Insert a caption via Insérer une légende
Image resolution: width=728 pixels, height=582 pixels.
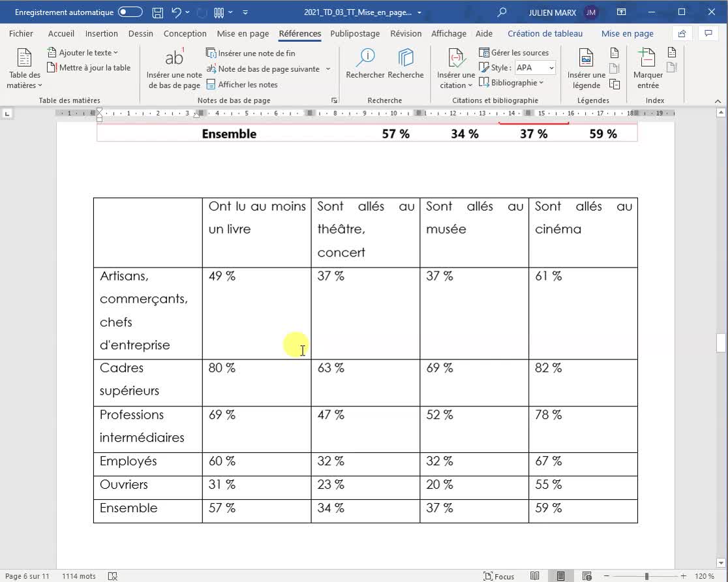586,68
